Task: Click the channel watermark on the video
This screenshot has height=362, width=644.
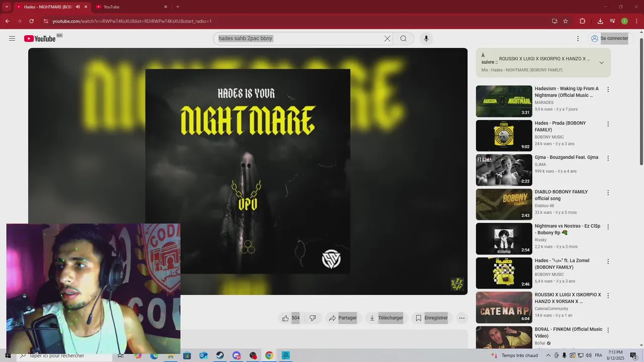Action: tap(457, 285)
